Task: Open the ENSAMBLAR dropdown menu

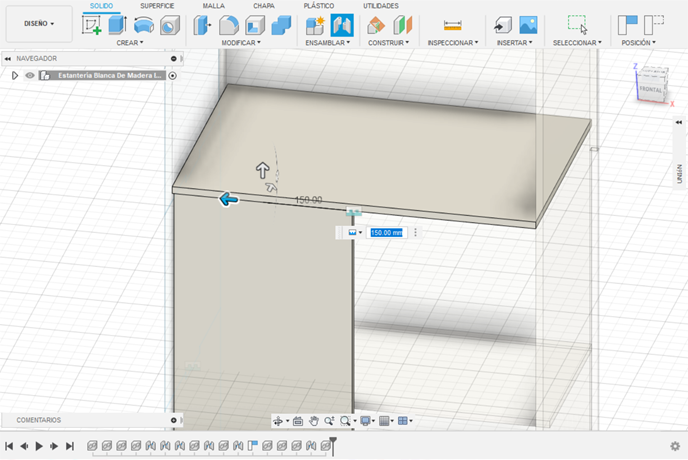Action: (x=328, y=43)
